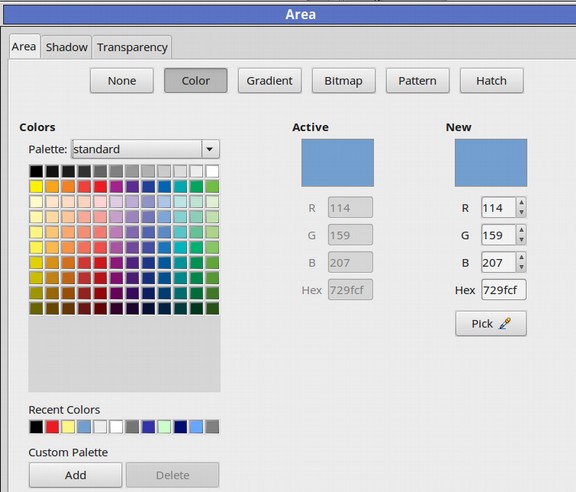Open the Palette dropdown arrow
576x492 pixels.
[x=210, y=149]
